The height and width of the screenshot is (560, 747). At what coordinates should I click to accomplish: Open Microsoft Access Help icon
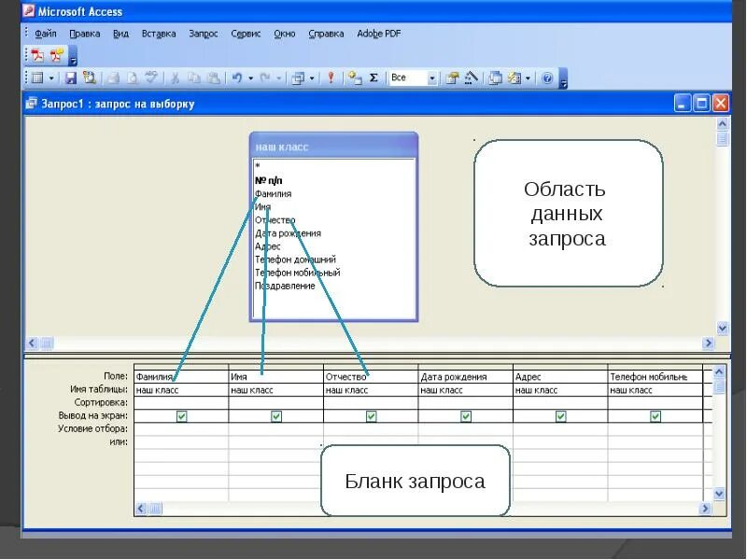(547, 77)
